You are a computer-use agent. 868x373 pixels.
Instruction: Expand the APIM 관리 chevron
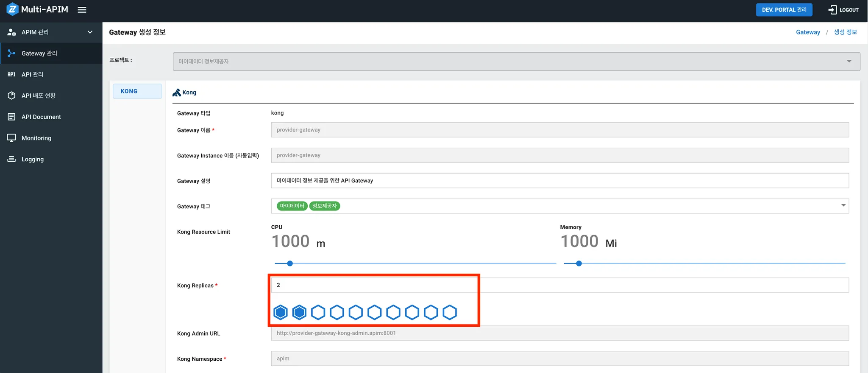point(90,32)
